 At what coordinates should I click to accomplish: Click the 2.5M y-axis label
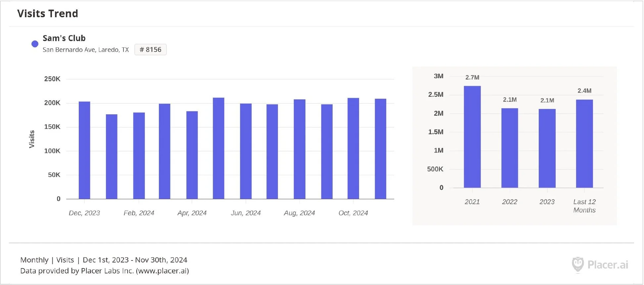point(436,94)
